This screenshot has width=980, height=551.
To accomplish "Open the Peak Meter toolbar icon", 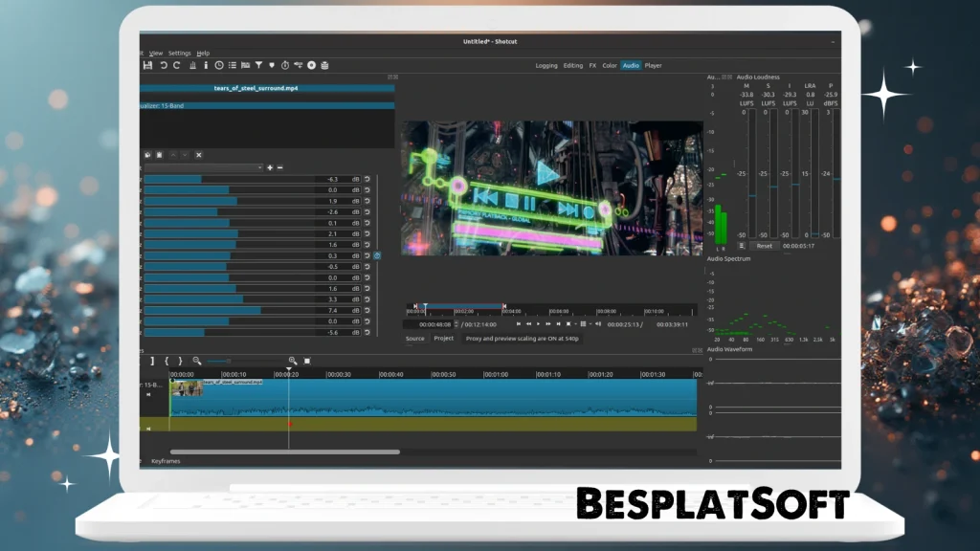I will 192,65.
